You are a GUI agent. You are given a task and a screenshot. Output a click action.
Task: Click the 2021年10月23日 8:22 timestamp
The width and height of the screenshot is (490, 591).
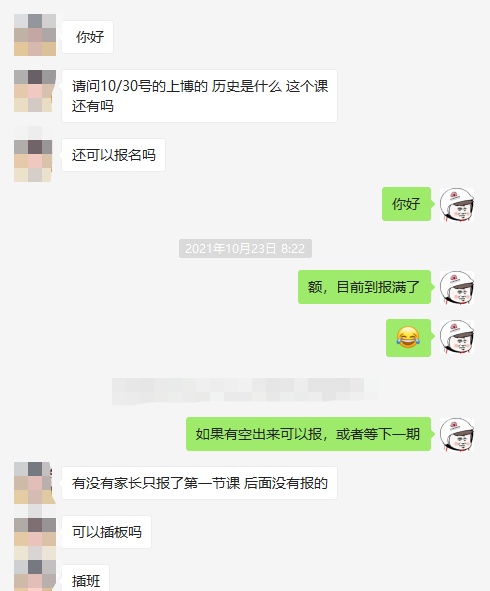245,248
